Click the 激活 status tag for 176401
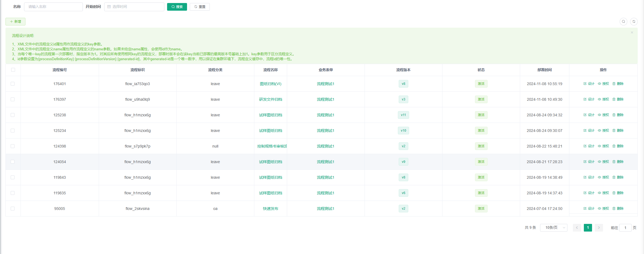The height and width of the screenshot is (254, 644). pyautogui.click(x=481, y=84)
